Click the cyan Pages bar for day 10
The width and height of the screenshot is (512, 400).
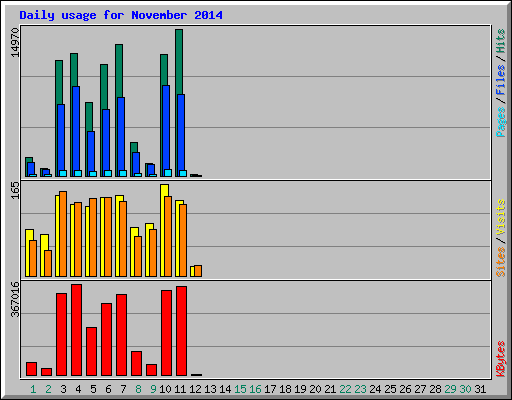pos(168,173)
